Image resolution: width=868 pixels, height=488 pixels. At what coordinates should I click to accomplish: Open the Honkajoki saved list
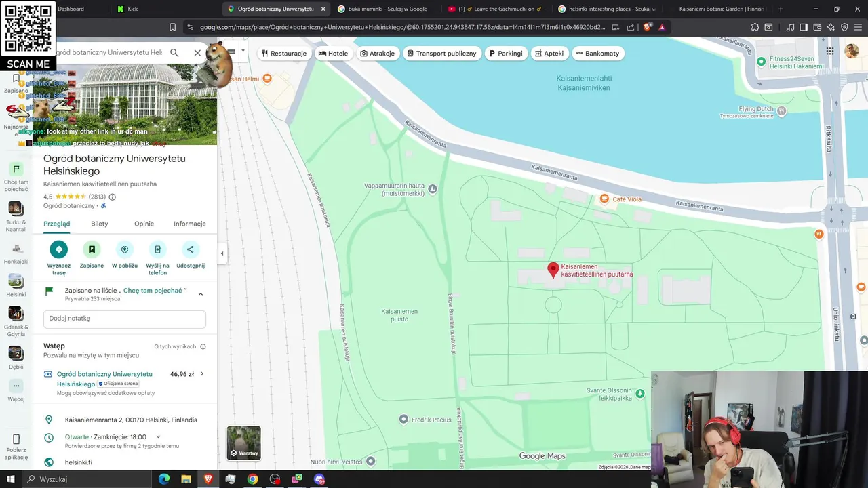[16, 254]
